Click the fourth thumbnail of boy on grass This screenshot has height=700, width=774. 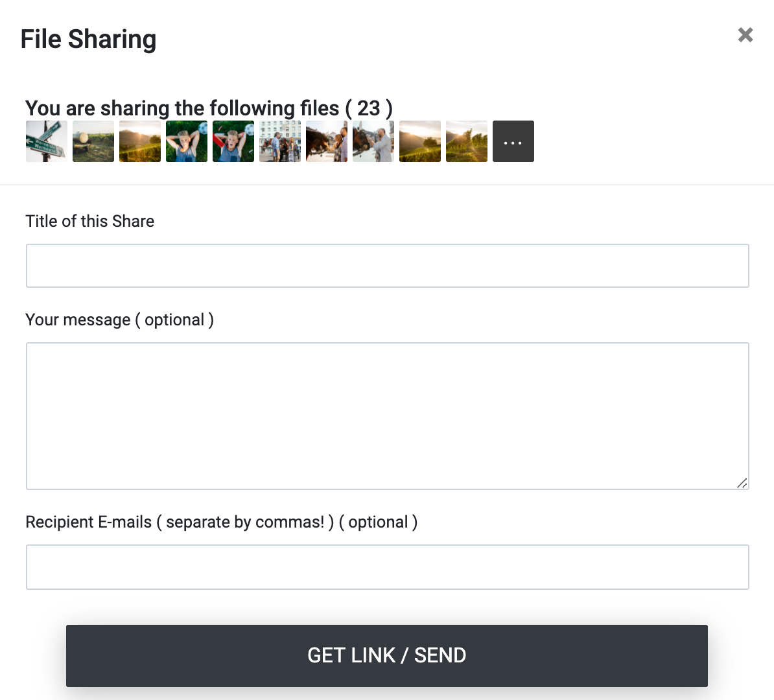pyautogui.click(x=187, y=141)
